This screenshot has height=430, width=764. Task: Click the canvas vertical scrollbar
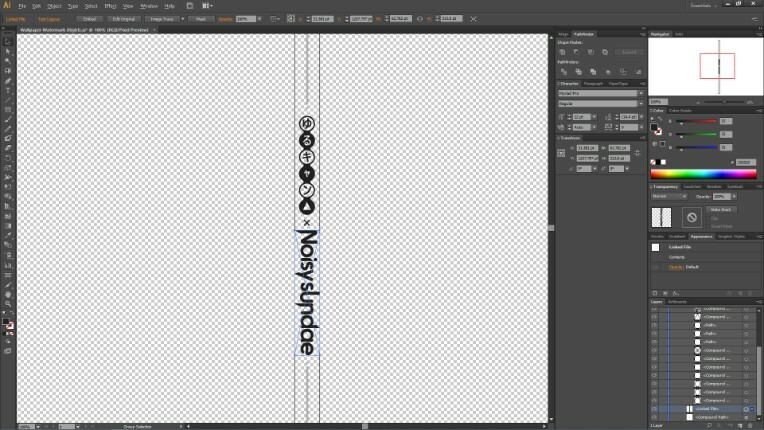click(551, 228)
